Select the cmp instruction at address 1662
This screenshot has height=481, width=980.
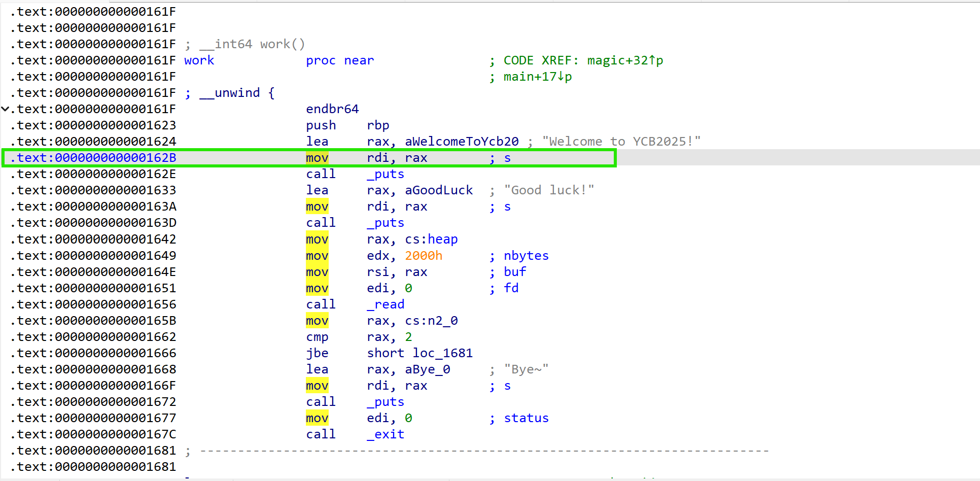coord(317,337)
